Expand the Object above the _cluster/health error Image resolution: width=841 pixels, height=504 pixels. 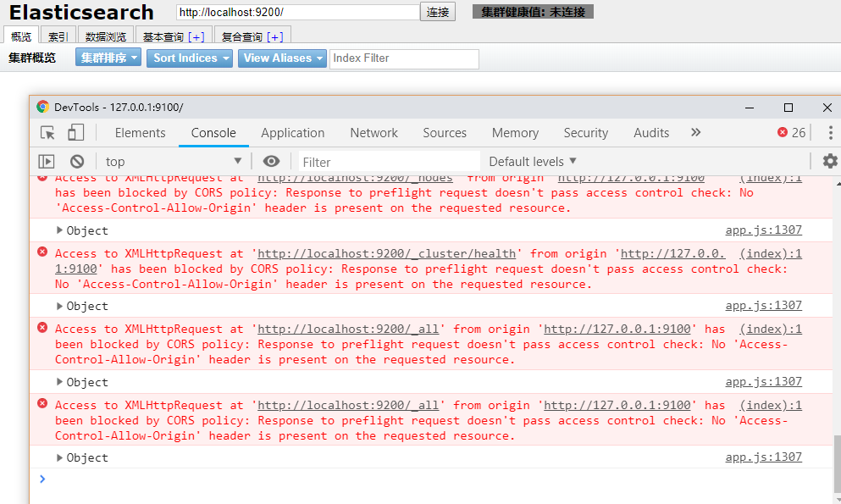[59, 230]
